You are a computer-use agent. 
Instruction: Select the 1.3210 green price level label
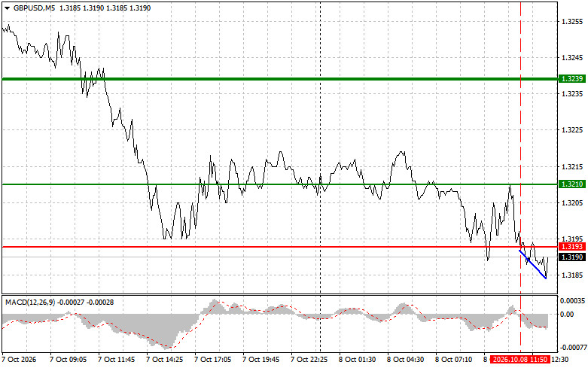(571, 184)
